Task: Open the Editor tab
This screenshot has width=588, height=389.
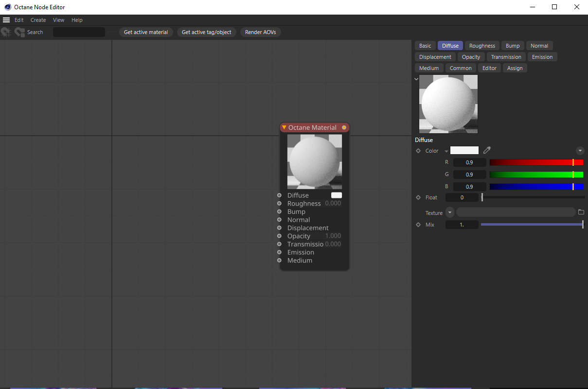Action: click(489, 68)
